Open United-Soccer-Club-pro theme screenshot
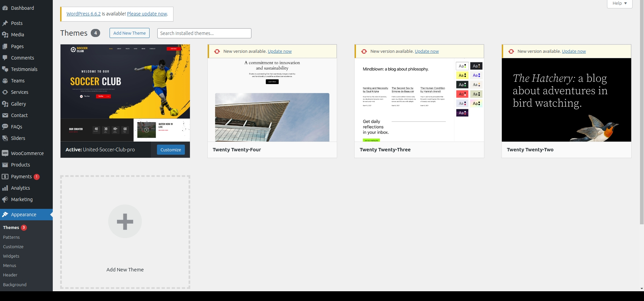Image resolution: width=644 pixels, height=301 pixels. pyautogui.click(x=125, y=93)
